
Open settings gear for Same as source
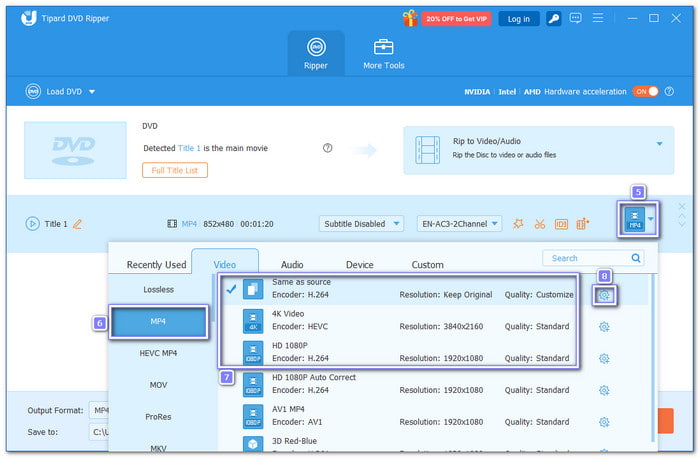point(604,295)
